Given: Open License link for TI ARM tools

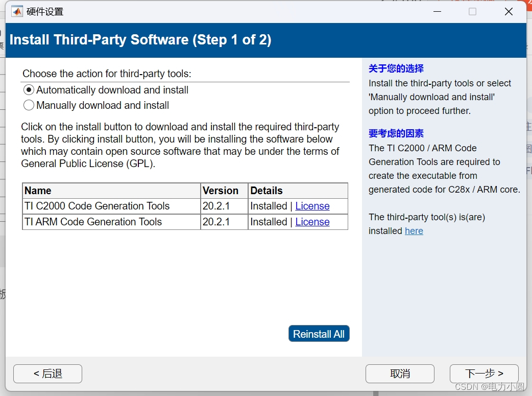Looking at the screenshot, I should pyautogui.click(x=312, y=222).
